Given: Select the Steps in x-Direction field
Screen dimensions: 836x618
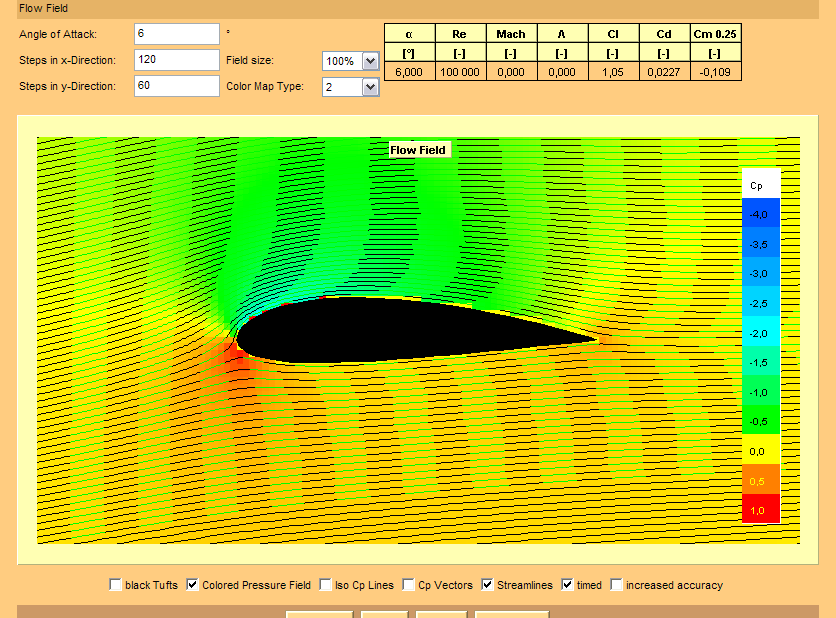Looking at the screenshot, I should pyautogui.click(x=176, y=60).
